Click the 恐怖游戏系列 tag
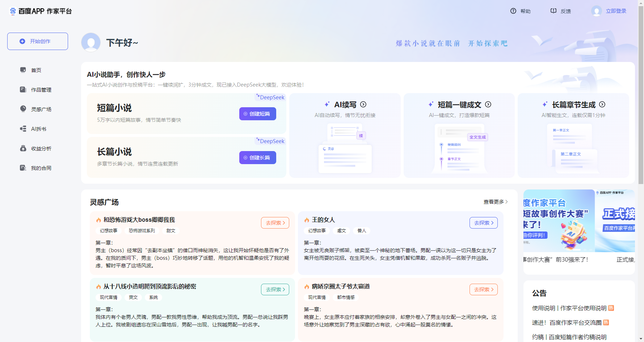The image size is (644, 342). tap(142, 231)
